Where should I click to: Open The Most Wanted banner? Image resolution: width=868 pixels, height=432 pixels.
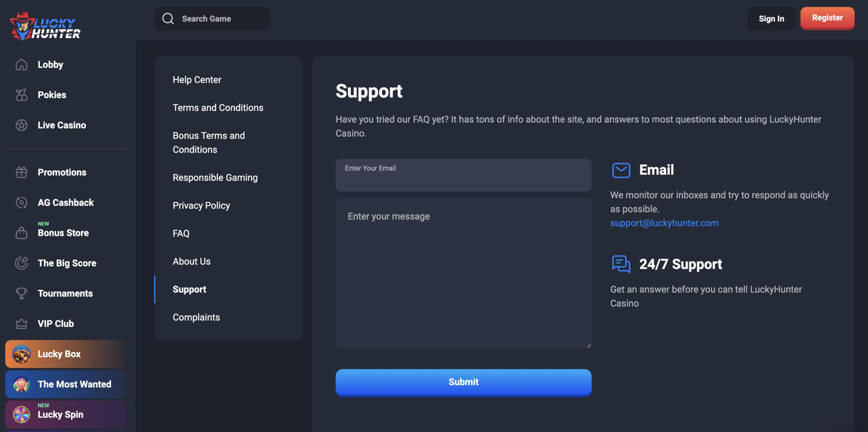65,384
